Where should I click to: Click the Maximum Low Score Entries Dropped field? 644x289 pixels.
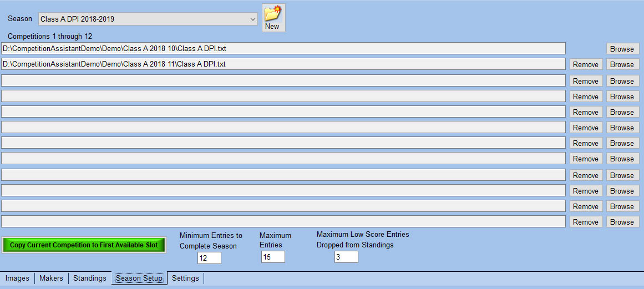pyautogui.click(x=346, y=257)
